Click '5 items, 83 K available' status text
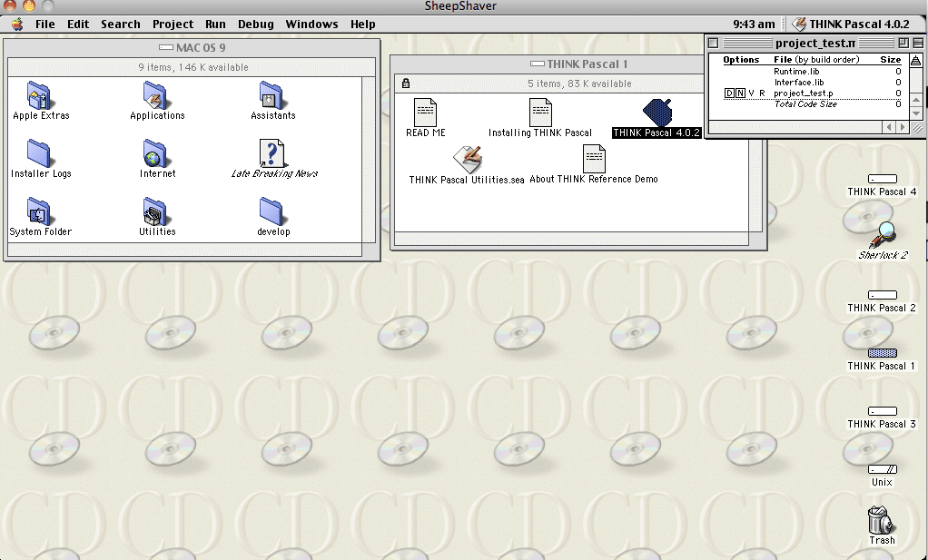The width and height of the screenshot is (928, 560). click(578, 84)
